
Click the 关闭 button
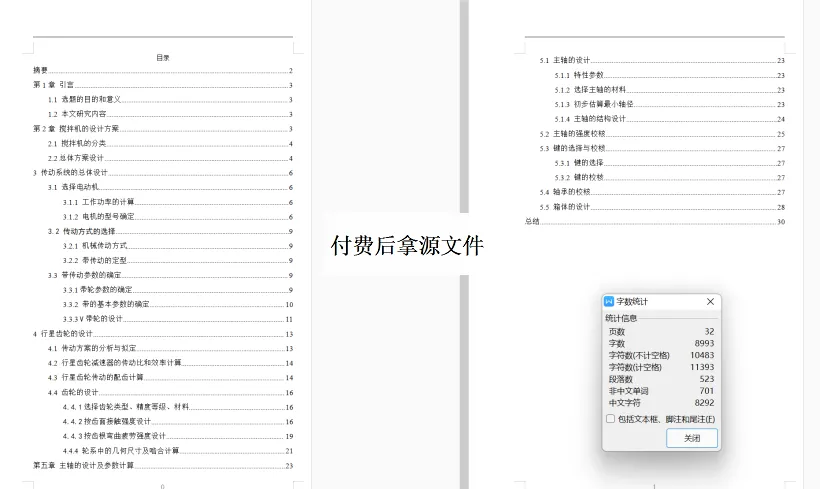tap(692, 438)
